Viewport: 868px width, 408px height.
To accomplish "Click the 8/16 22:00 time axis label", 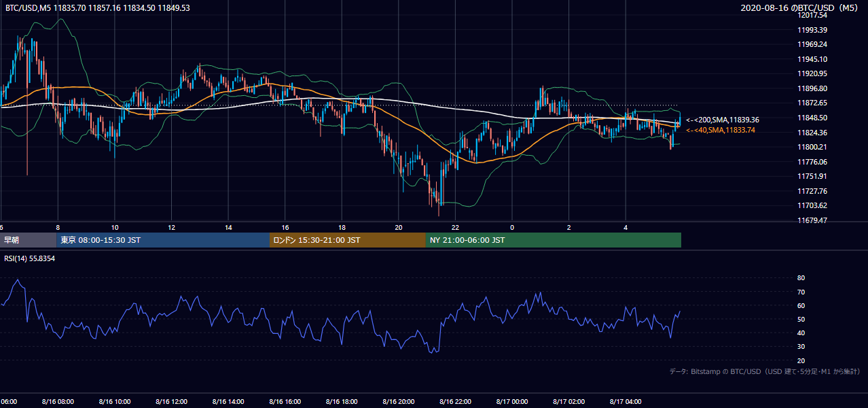I will tap(455, 402).
